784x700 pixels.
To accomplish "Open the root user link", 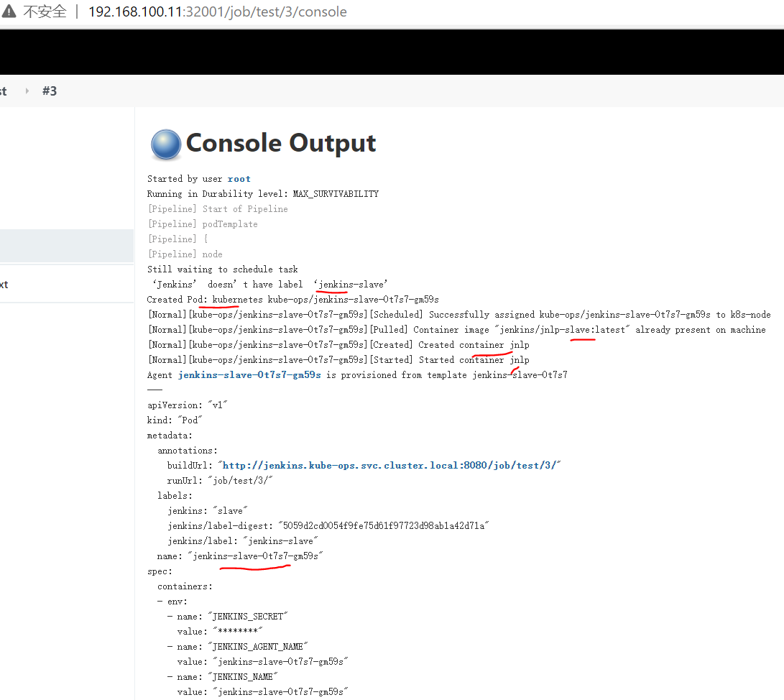I will (239, 179).
